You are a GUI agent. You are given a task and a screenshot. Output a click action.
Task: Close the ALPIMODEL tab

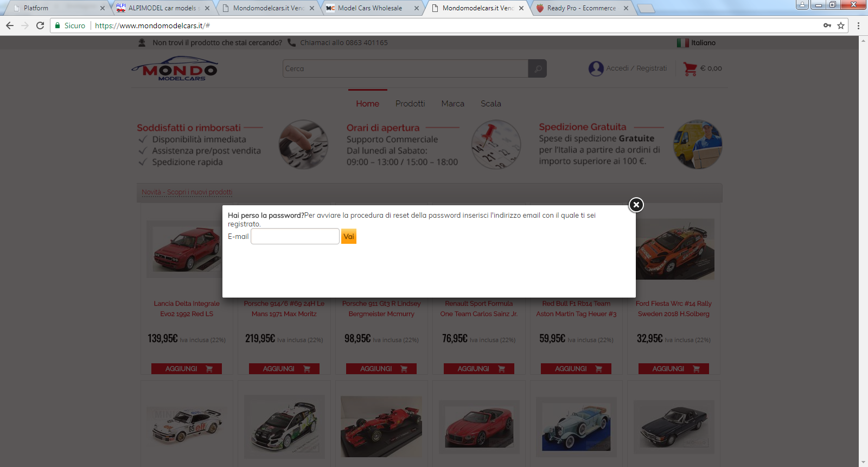point(207,8)
